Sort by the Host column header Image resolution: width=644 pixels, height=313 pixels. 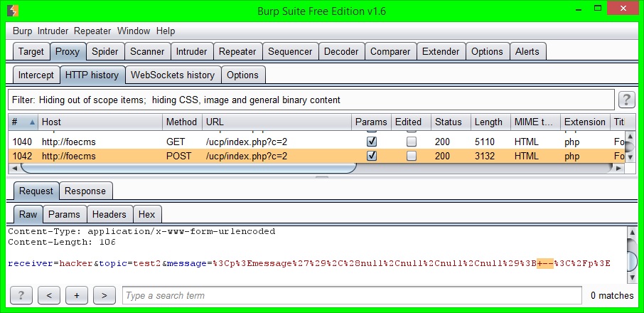[x=100, y=122]
